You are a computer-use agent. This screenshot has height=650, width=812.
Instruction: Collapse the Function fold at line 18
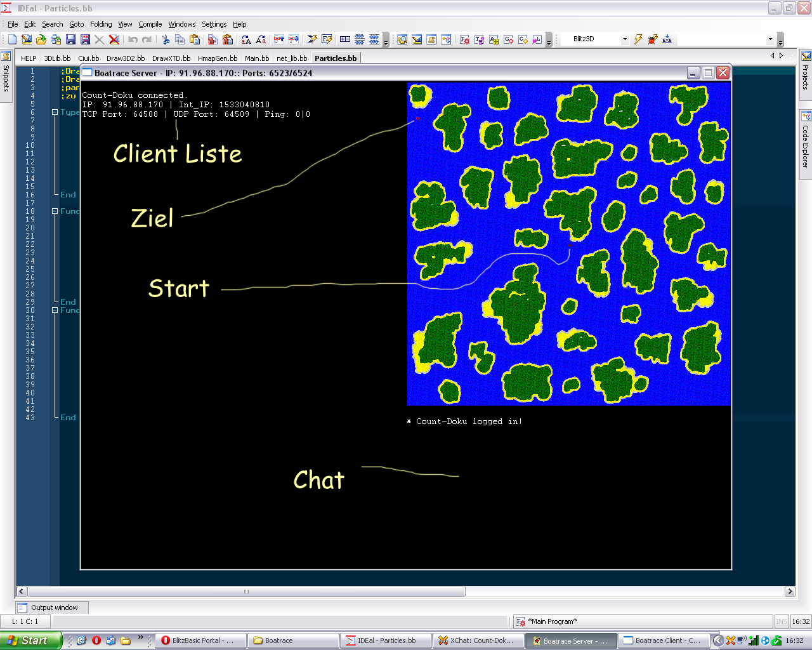[x=55, y=211]
